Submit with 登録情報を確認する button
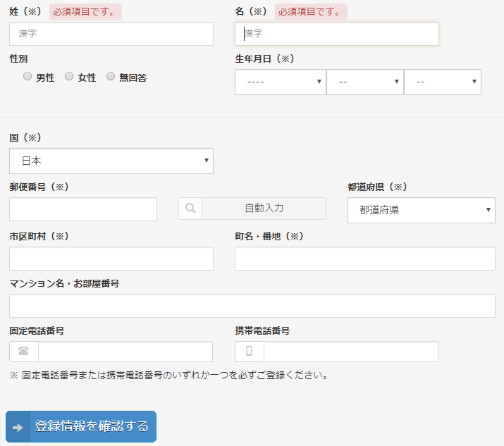 click(x=81, y=427)
